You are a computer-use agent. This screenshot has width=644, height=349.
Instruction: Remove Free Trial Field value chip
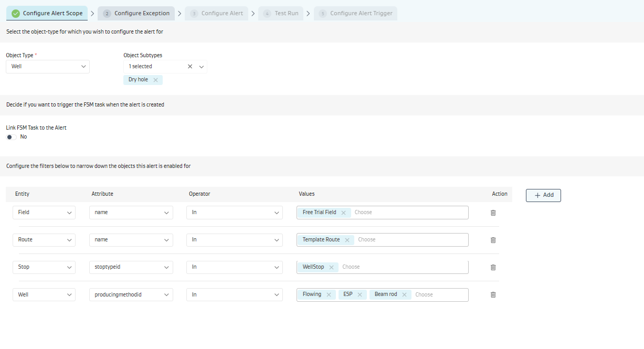click(343, 213)
